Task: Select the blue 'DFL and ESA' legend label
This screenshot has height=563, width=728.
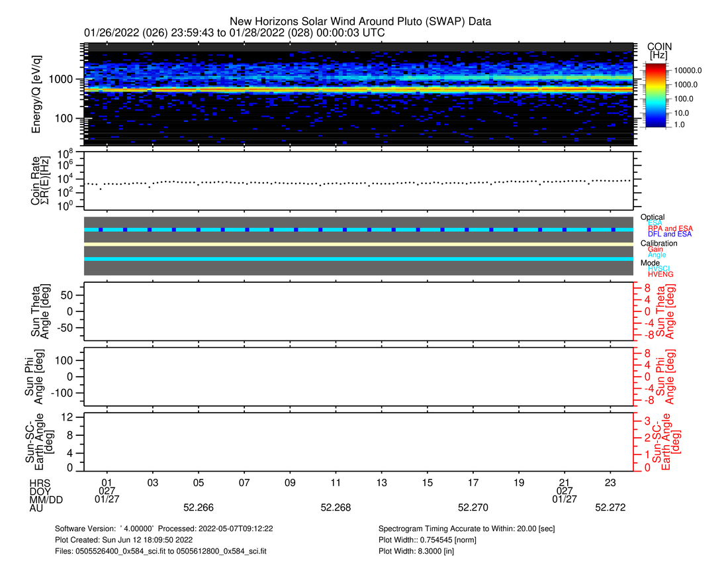Action: point(670,234)
